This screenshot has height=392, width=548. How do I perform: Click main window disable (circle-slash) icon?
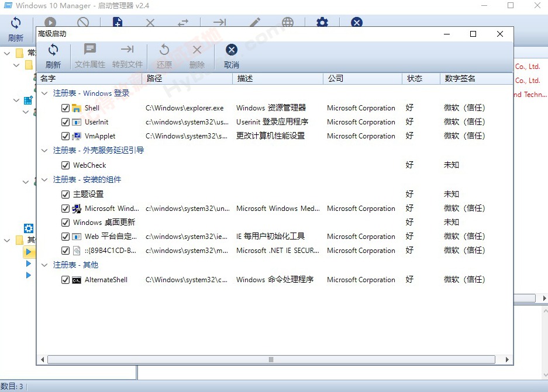click(x=83, y=22)
